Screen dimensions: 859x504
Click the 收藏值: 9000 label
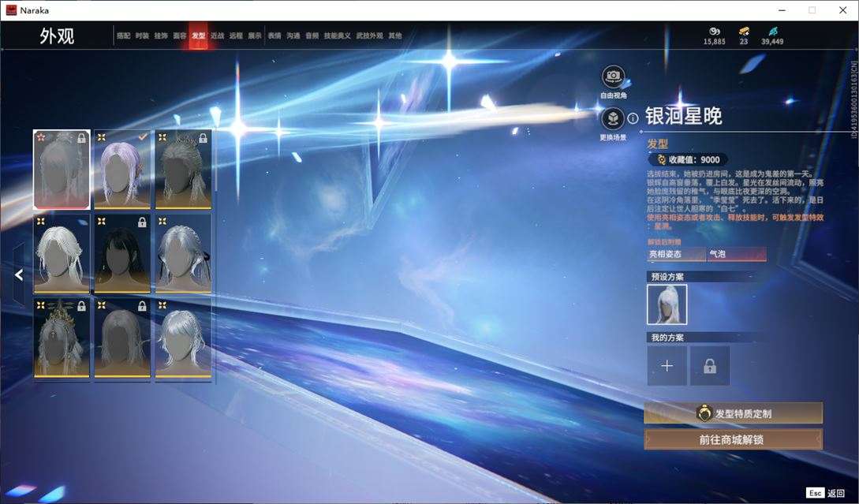[x=693, y=159]
